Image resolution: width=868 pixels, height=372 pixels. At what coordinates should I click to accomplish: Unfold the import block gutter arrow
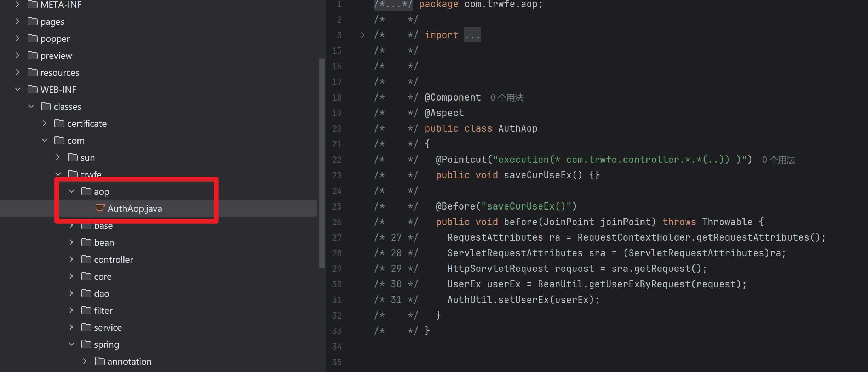(x=363, y=35)
